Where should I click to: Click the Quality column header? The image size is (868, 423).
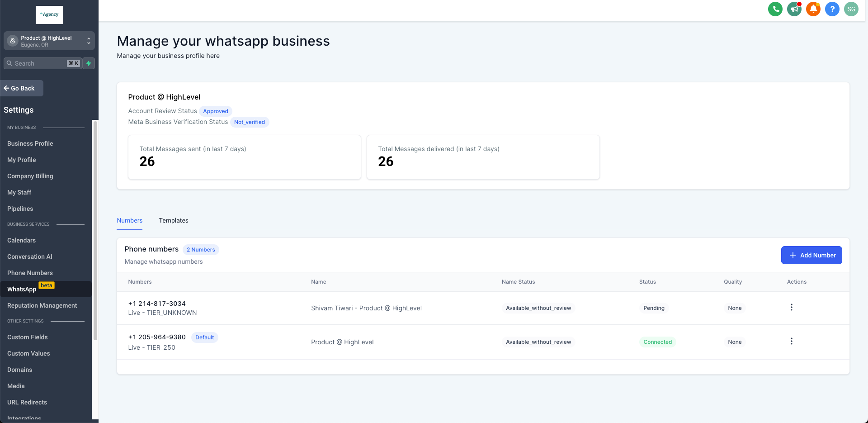point(733,282)
